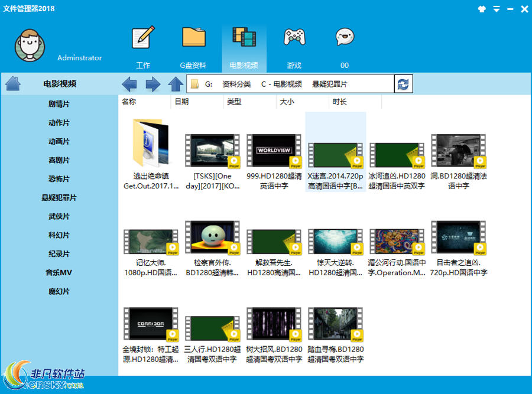Click the folder icon in the address bar
This screenshot has width=532, height=394.
(194, 84)
